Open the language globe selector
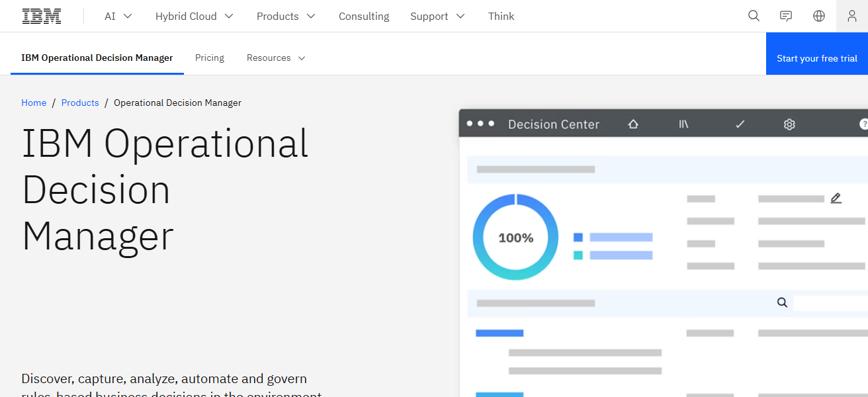Image resolution: width=868 pixels, height=397 pixels. [818, 15]
